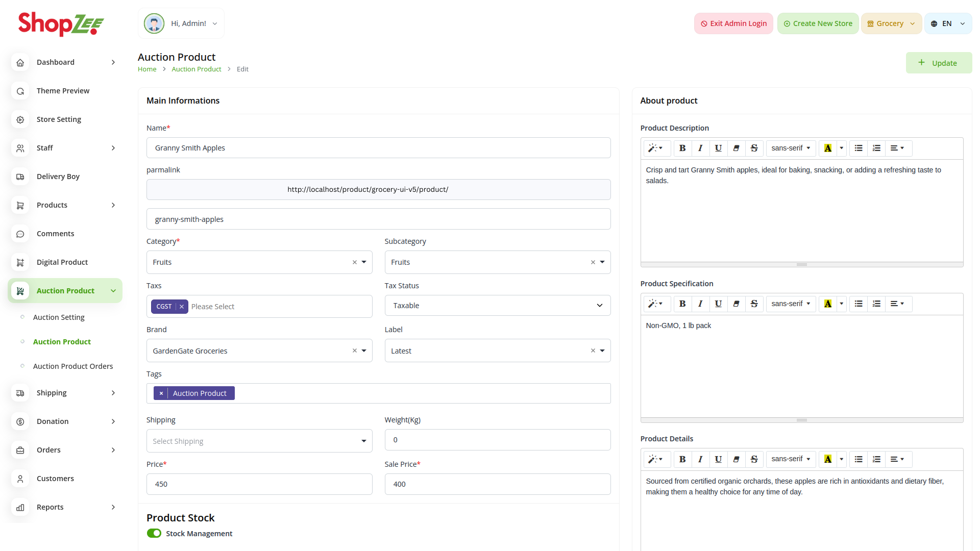Remove the Auction Product tag

click(x=161, y=393)
